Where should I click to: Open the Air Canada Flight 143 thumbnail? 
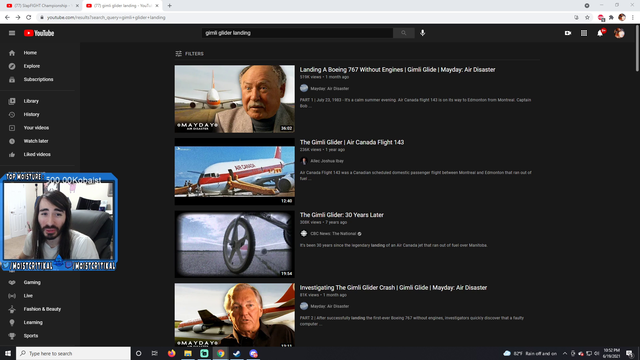pyautogui.click(x=235, y=171)
